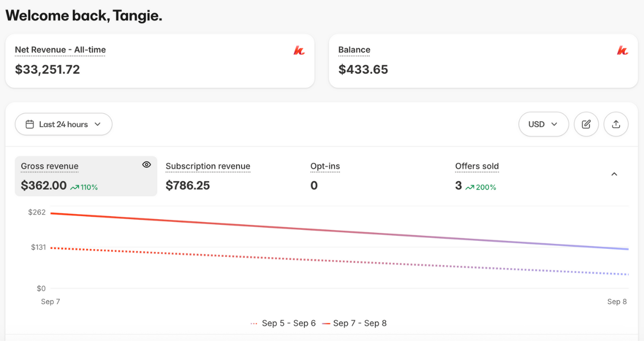Collapse the metrics chart with the chevron
644x362 pixels.
tap(614, 174)
